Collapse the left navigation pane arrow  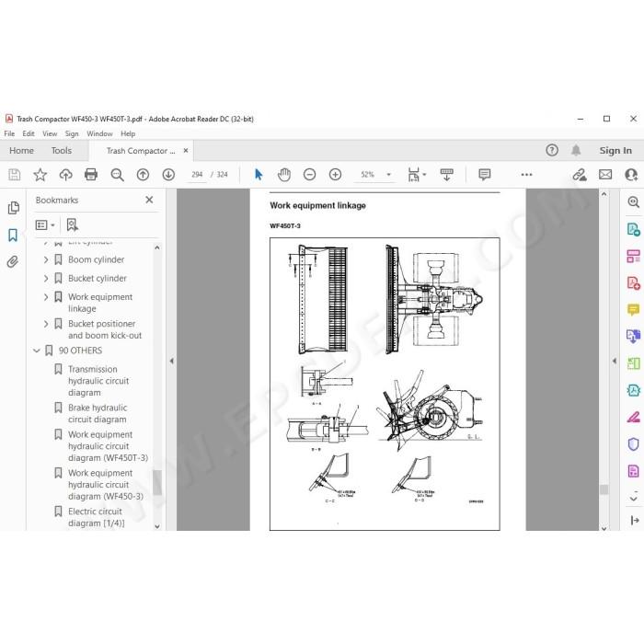point(172,361)
